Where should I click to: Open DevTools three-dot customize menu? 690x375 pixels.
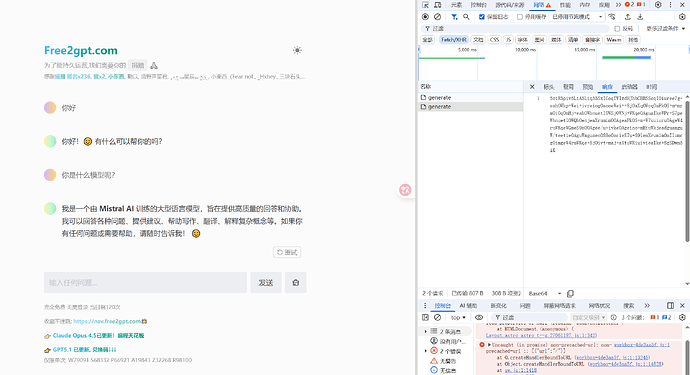tap(671, 5)
